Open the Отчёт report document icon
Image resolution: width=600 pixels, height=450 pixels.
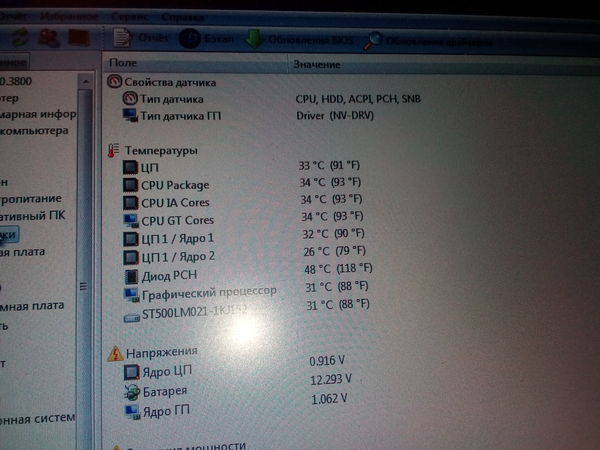point(122,38)
